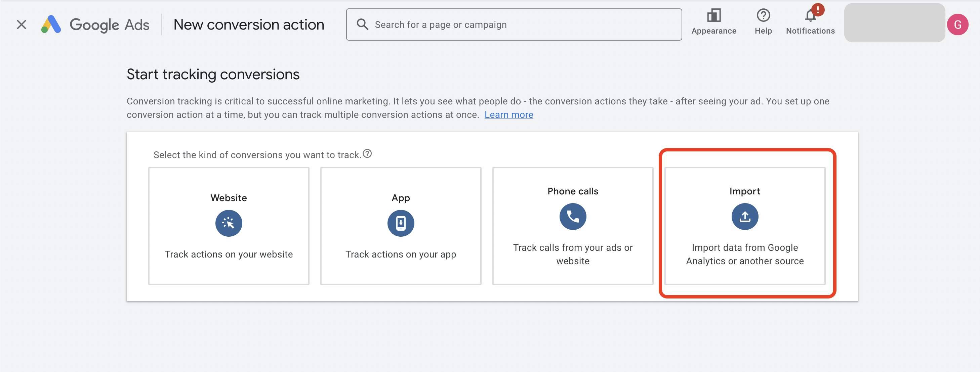
Task: Open the account avatar G menu
Action: click(957, 25)
